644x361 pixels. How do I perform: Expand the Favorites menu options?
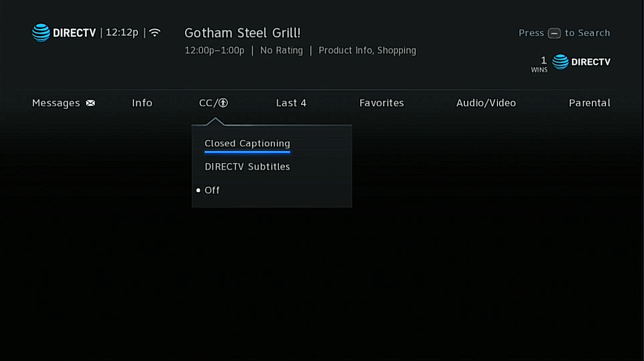(382, 103)
